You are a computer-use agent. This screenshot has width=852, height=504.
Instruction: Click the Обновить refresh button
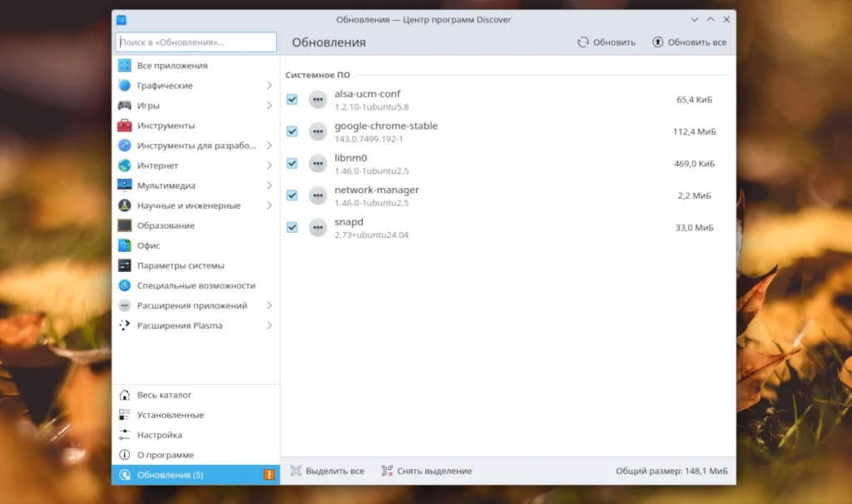(x=606, y=42)
